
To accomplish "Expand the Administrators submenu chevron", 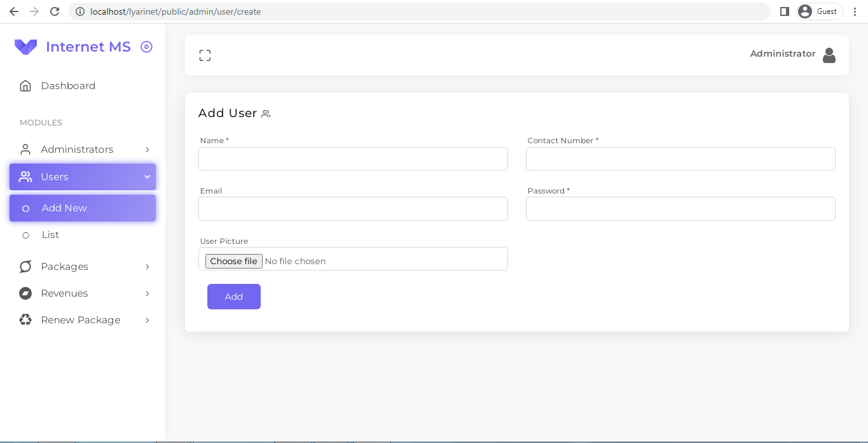I will 148,149.
